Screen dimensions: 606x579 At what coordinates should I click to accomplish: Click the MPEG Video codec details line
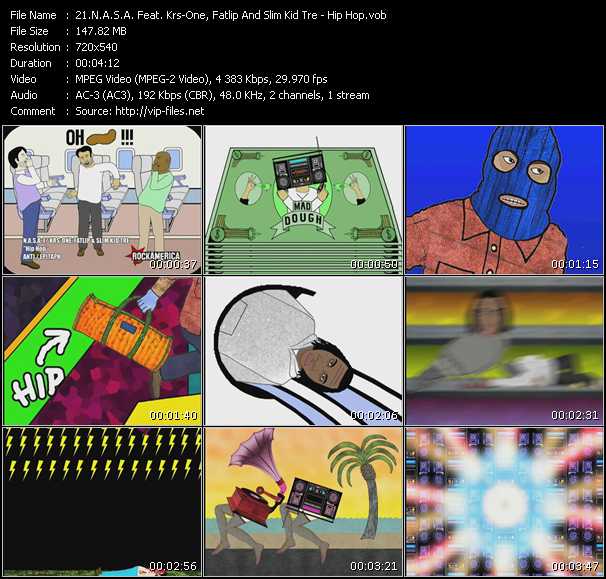pyautogui.click(x=201, y=79)
